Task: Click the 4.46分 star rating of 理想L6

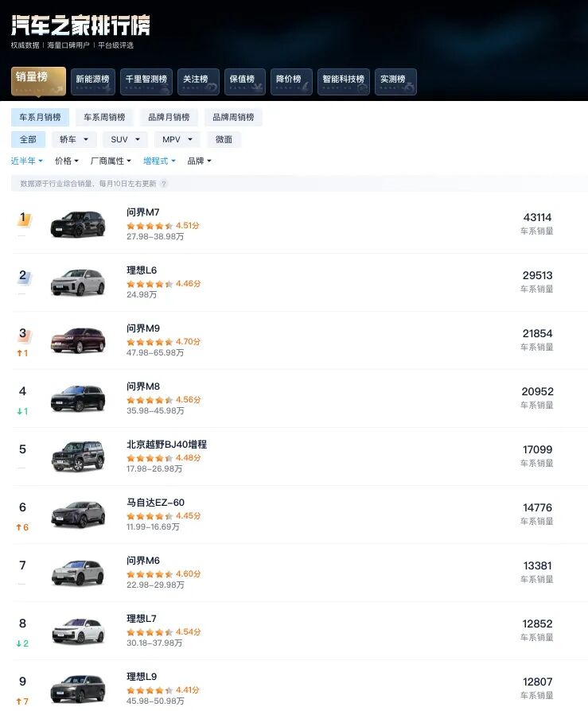Action: (x=163, y=283)
